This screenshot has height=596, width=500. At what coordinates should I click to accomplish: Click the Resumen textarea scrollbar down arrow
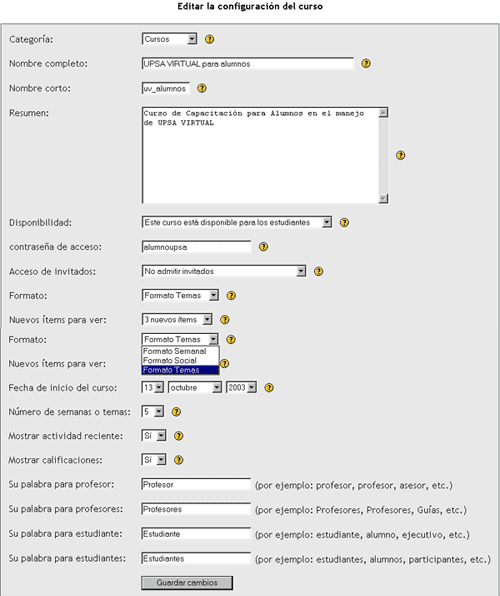[383, 198]
